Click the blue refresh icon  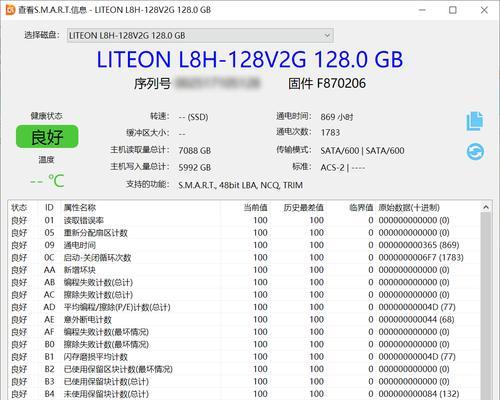pos(475,152)
